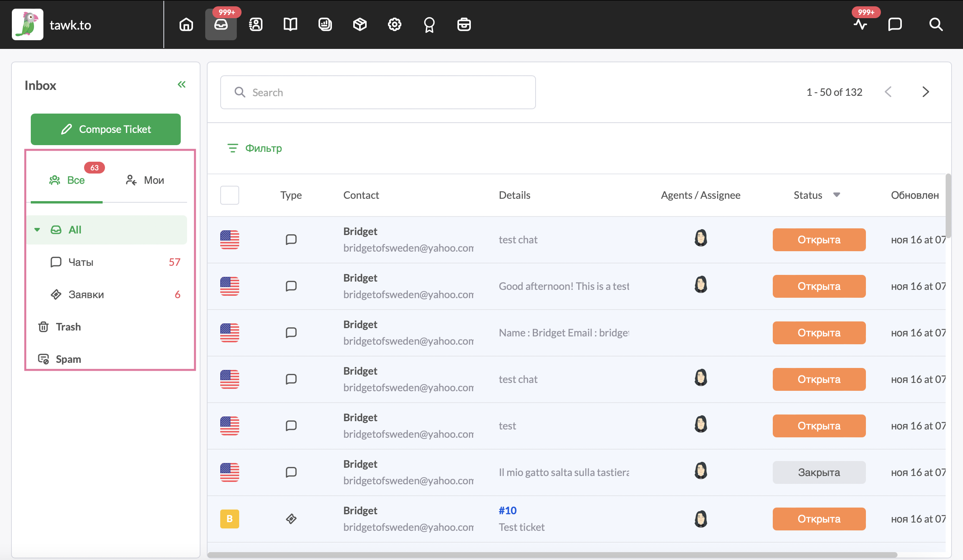Click into the Search input field
This screenshot has width=963, height=560.
pos(378,92)
